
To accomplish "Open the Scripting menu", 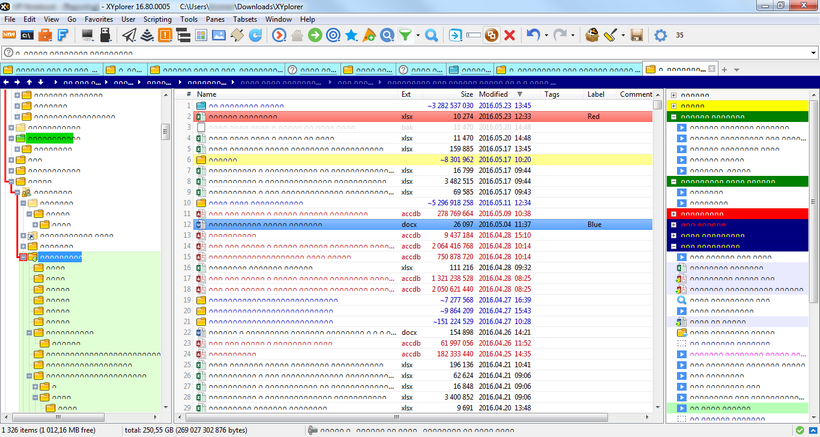I will [x=159, y=19].
